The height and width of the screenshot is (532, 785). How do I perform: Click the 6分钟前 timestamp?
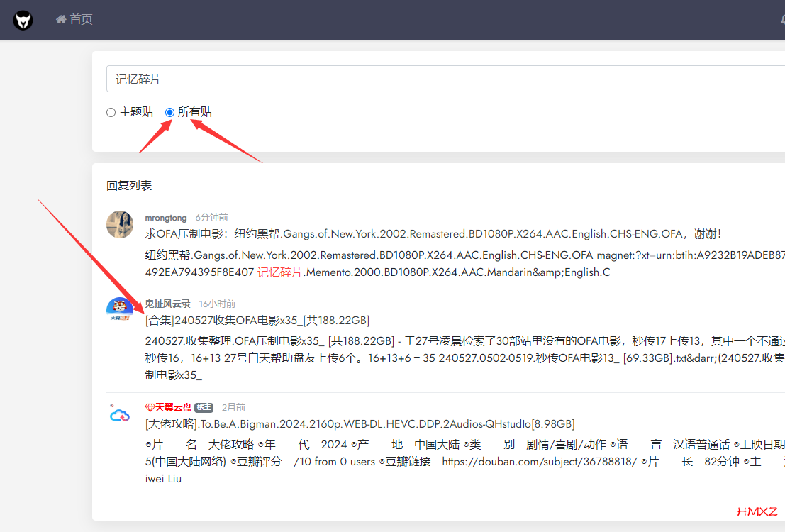click(x=211, y=218)
